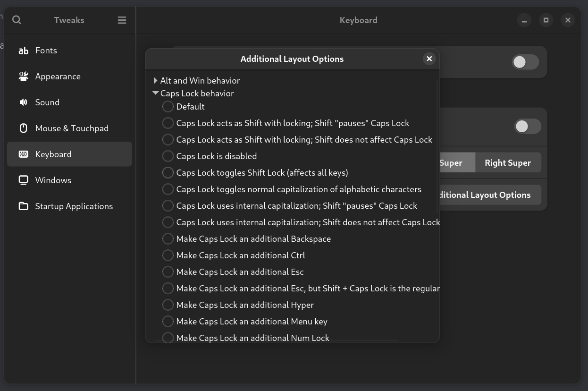Click the Fonts sidebar icon
This screenshot has height=391, width=588.
pos(24,51)
